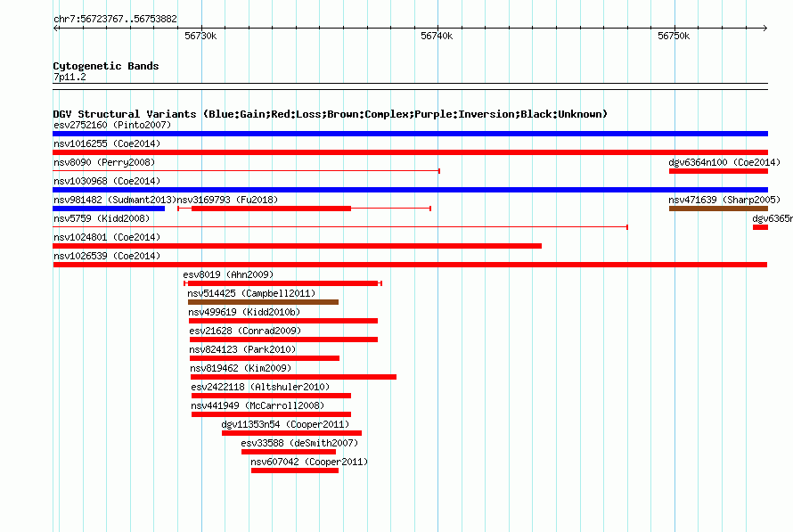Click the nsv499619 (Kidd2010b) red bar
The width and height of the screenshot is (793, 532).
[283, 321]
